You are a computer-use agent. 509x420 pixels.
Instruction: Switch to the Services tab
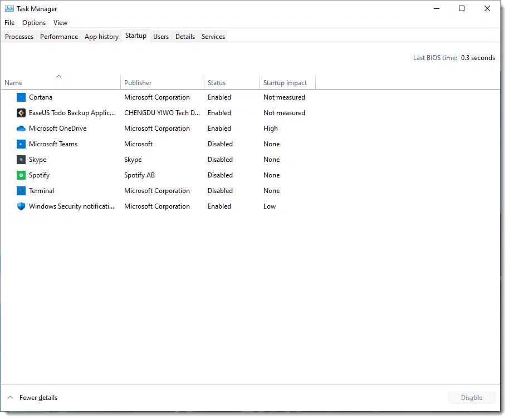(x=213, y=37)
